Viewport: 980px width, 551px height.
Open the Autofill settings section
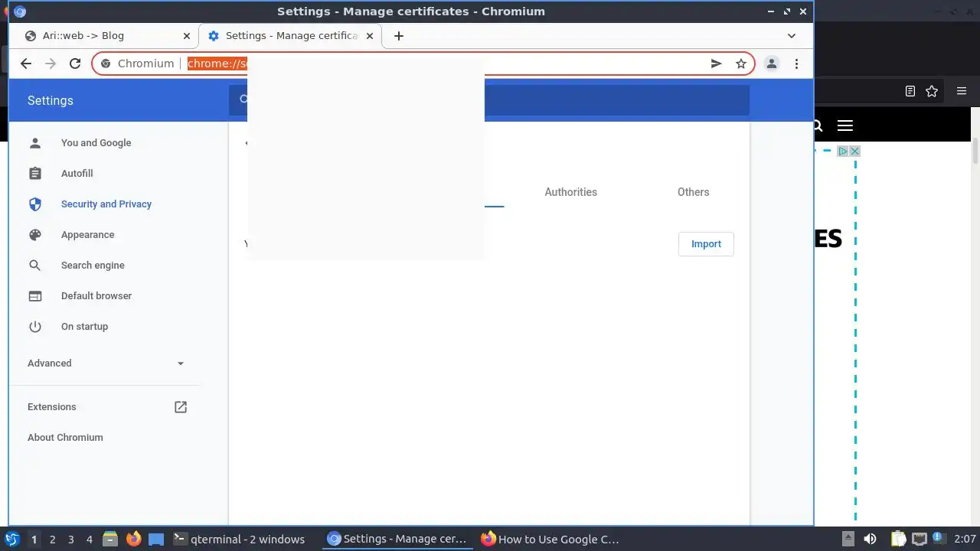click(77, 174)
